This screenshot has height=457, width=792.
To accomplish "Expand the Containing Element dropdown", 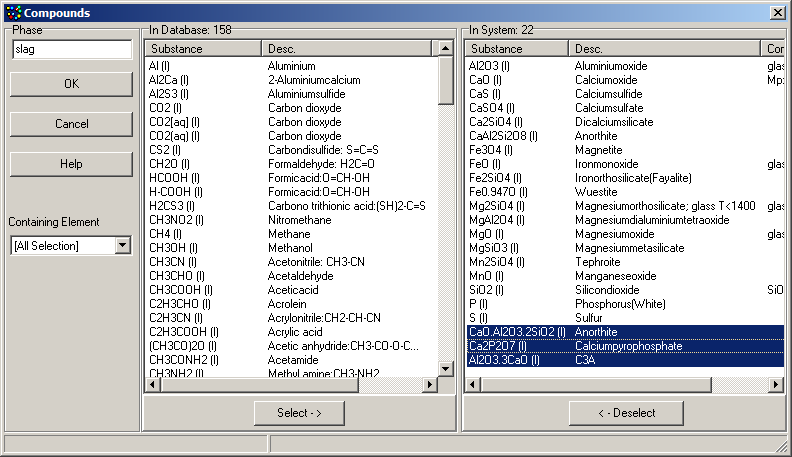I will click(122, 245).
